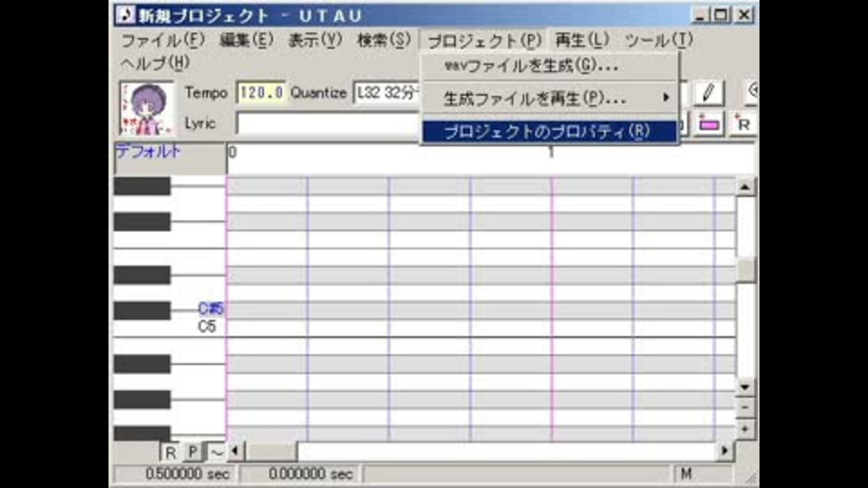This screenshot has width=868, height=488.
Task: Click measure 1 marker on ruler
Action: coord(551,152)
